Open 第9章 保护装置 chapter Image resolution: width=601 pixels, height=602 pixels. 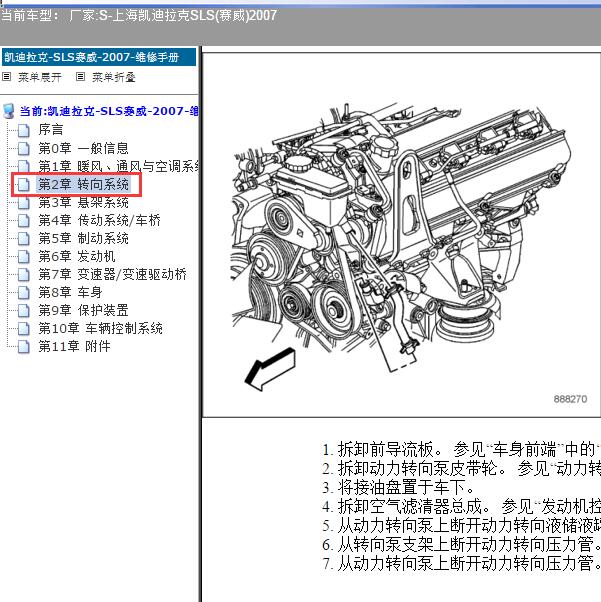(x=83, y=310)
